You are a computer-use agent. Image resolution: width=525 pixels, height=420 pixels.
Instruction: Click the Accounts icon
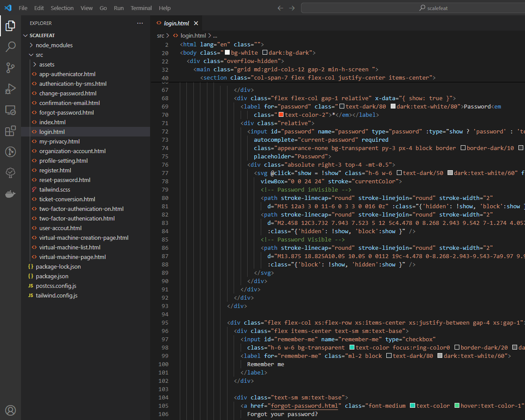point(10,410)
